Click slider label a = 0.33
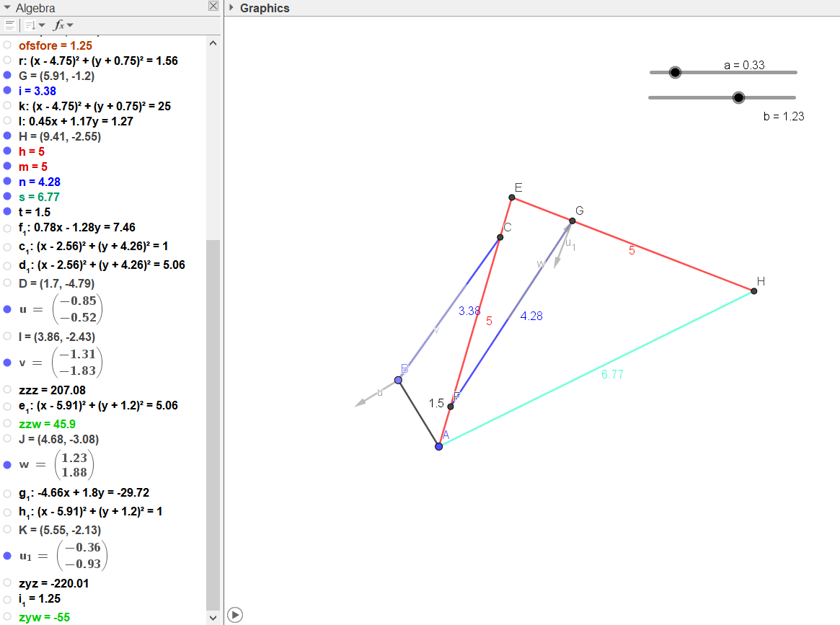The image size is (840, 625). [744, 66]
